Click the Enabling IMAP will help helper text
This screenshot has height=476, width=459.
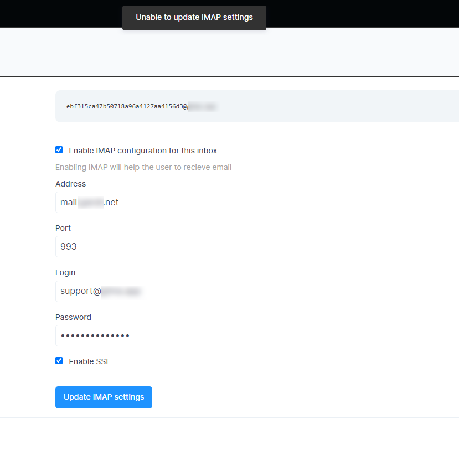pos(143,167)
